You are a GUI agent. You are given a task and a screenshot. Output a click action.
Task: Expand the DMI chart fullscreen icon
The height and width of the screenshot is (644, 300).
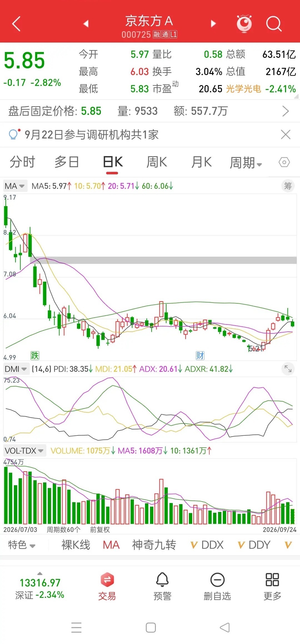288,369
